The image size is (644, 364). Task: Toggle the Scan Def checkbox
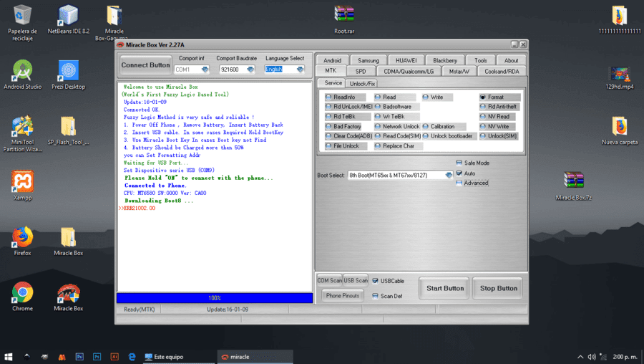(x=375, y=296)
